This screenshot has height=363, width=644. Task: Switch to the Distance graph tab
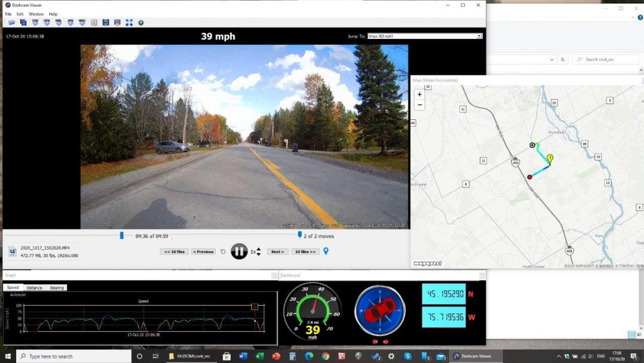pos(34,287)
